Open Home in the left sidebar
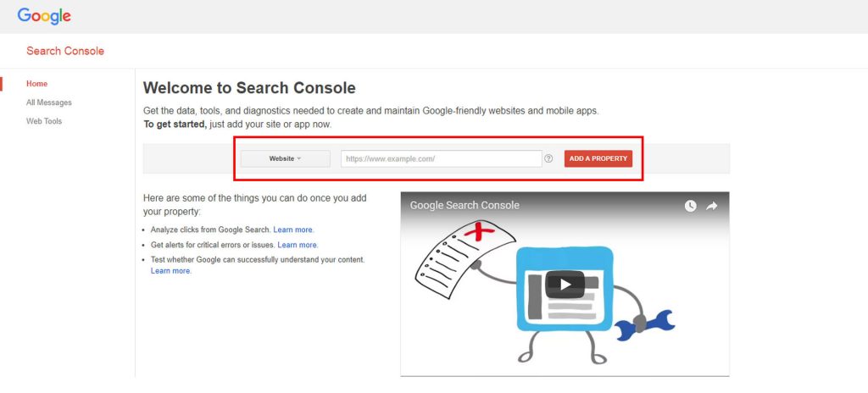The image size is (868, 393). (x=36, y=84)
